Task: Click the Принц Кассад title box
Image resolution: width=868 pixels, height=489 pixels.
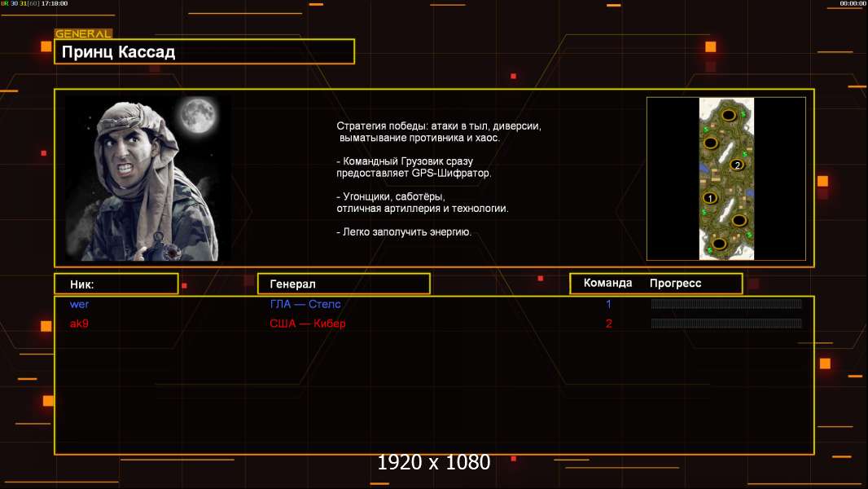Action: coord(204,51)
